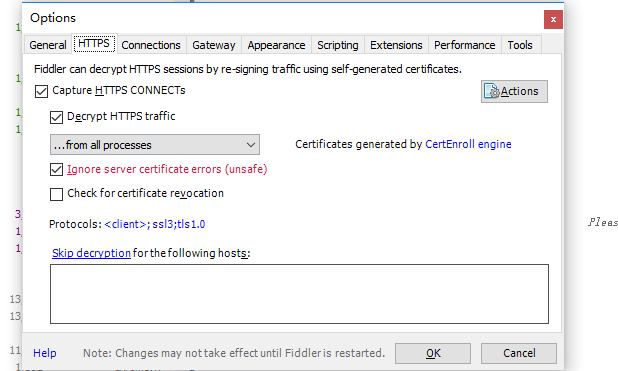This screenshot has height=371, width=618.
Task: Disable Ignore server certificate errors
Action: point(56,170)
